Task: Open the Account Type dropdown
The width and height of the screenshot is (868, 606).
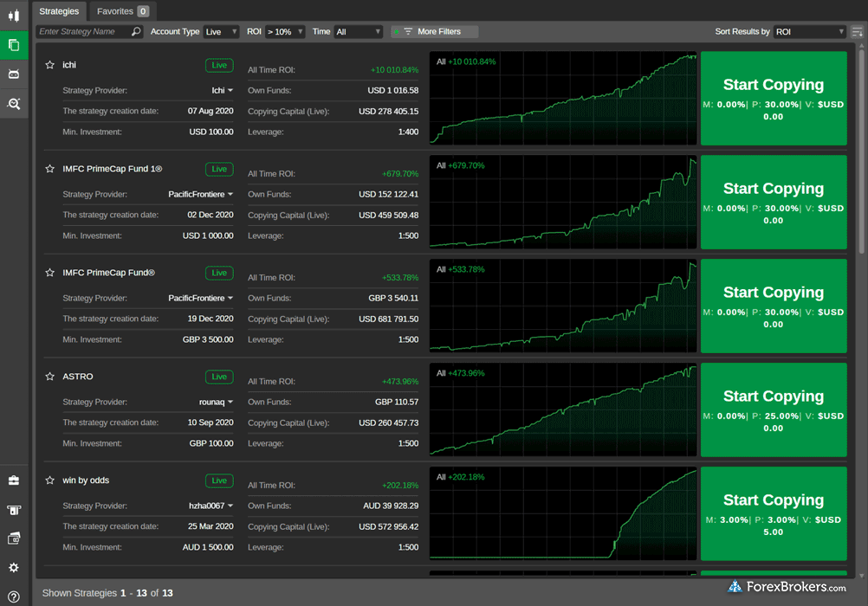Action: tap(221, 32)
